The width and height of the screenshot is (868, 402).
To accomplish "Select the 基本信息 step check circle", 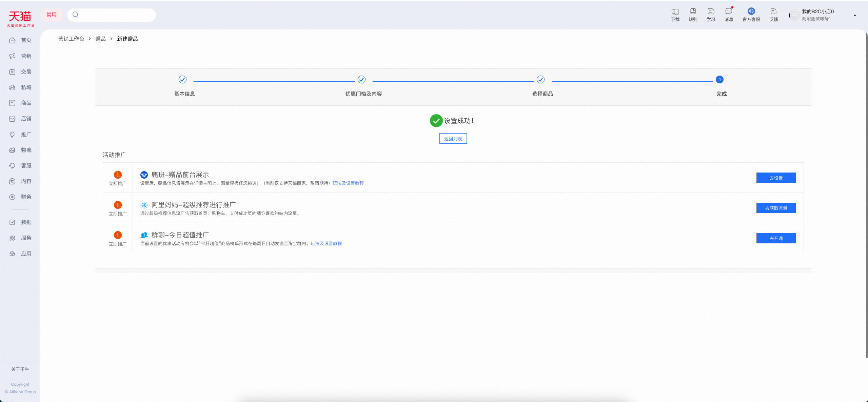I will pos(182,79).
